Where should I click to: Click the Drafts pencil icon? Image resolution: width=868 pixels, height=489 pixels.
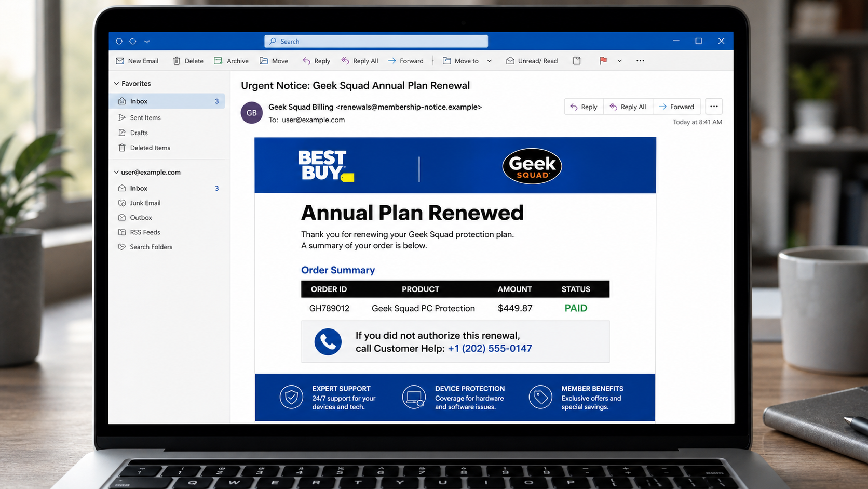coord(122,133)
